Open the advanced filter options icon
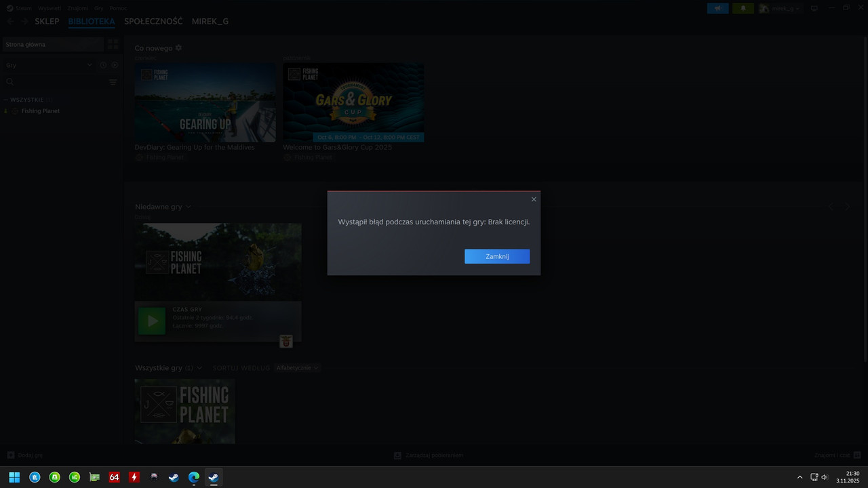The width and height of the screenshot is (868, 488). [x=113, y=82]
